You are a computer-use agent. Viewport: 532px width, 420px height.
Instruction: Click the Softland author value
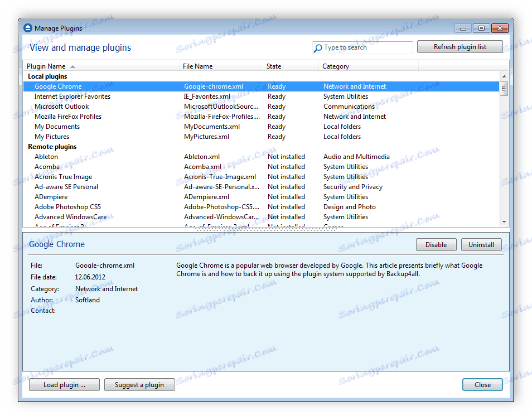[x=87, y=300]
